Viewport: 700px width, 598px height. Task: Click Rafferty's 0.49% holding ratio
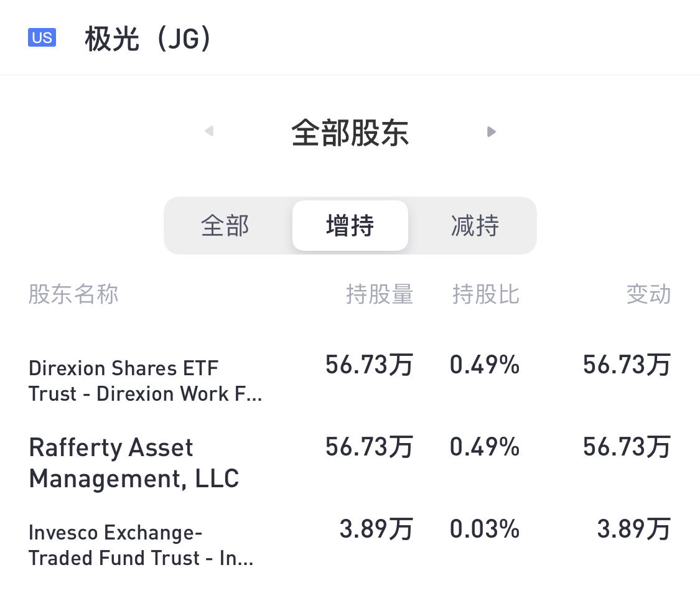(x=485, y=447)
